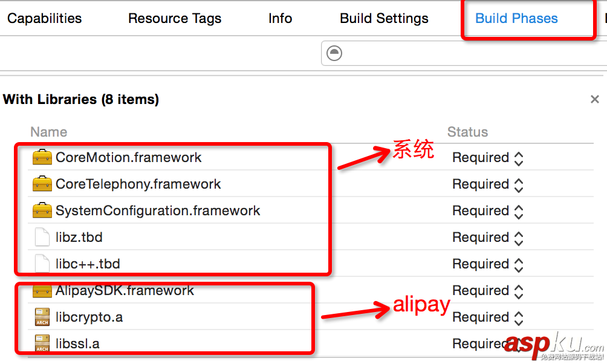Click the CoreTelephony.framework toolbox icon

[42, 184]
